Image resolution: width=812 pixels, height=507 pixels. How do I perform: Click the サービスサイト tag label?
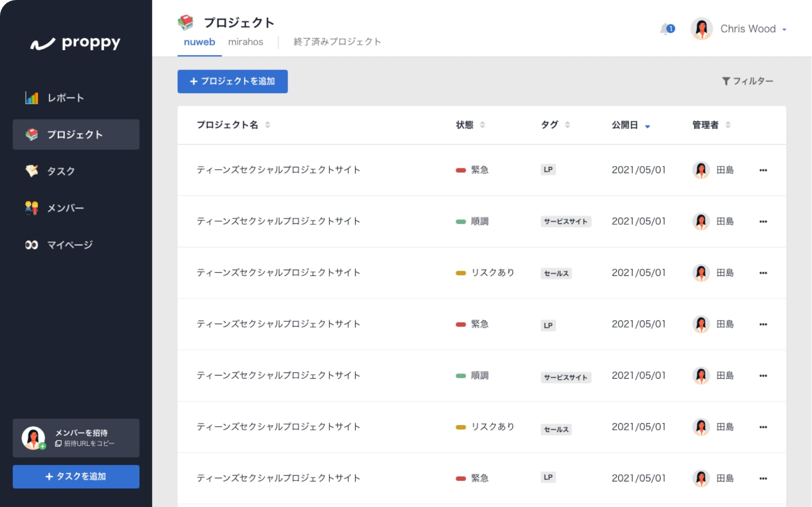pos(566,221)
